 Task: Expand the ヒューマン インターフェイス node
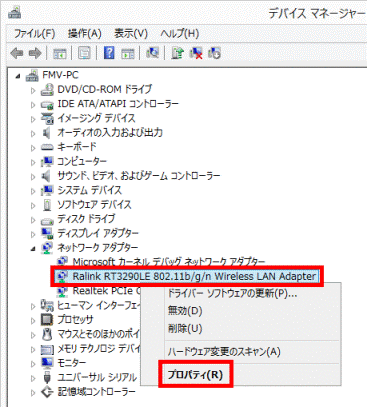(33, 306)
